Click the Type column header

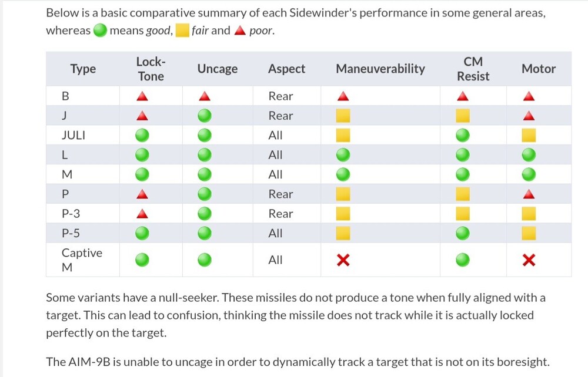pos(83,69)
